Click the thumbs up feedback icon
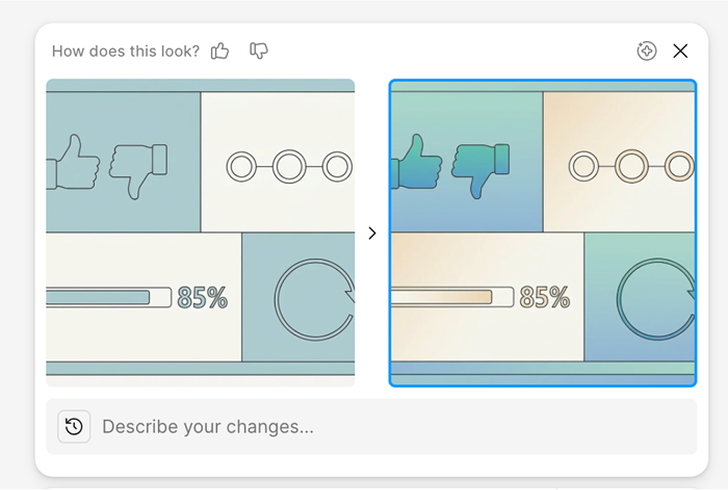728x490 pixels. point(220,51)
